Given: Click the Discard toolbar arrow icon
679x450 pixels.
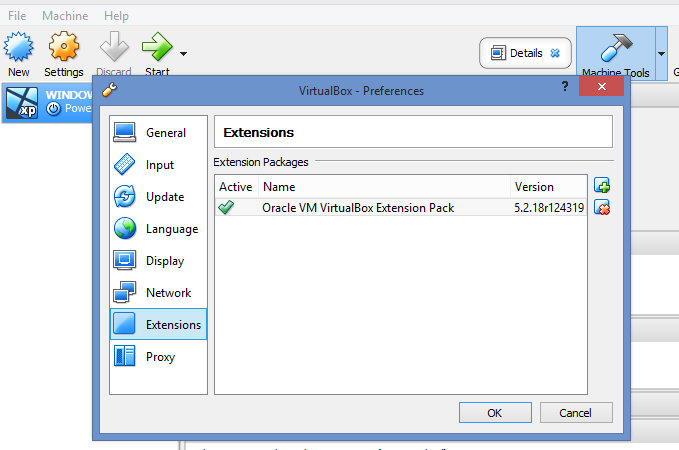Looking at the screenshot, I should point(114,46).
